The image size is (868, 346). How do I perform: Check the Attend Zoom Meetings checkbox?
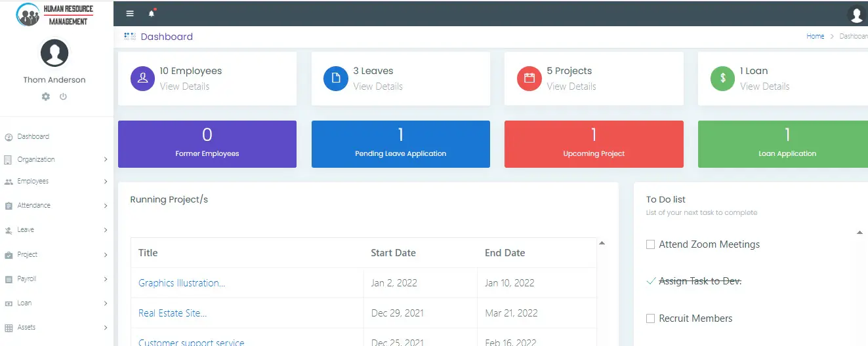(x=651, y=244)
